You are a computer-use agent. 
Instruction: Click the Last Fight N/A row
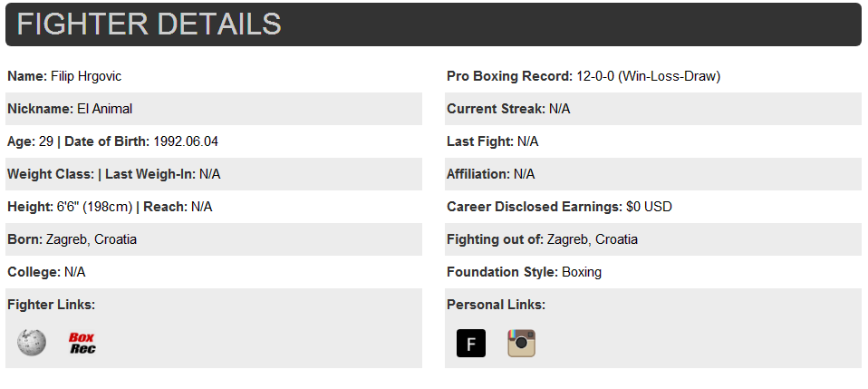[x=653, y=141]
